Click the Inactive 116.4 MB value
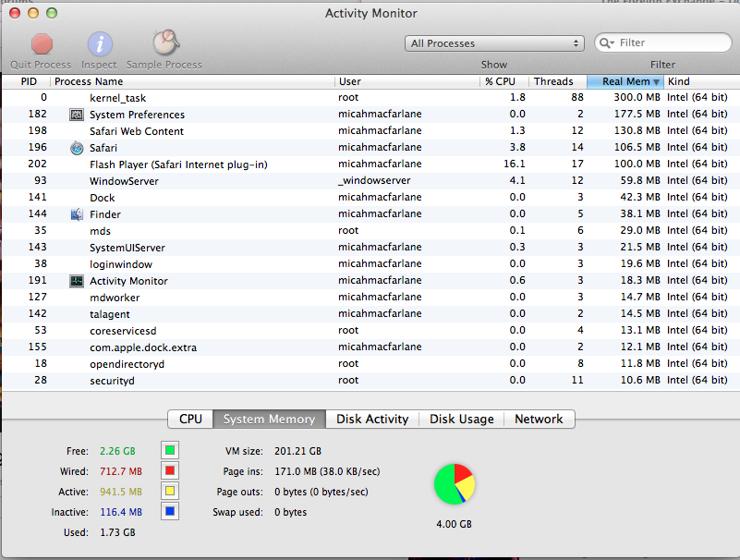The height and width of the screenshot is (560, 740). (x=121, y=512)
